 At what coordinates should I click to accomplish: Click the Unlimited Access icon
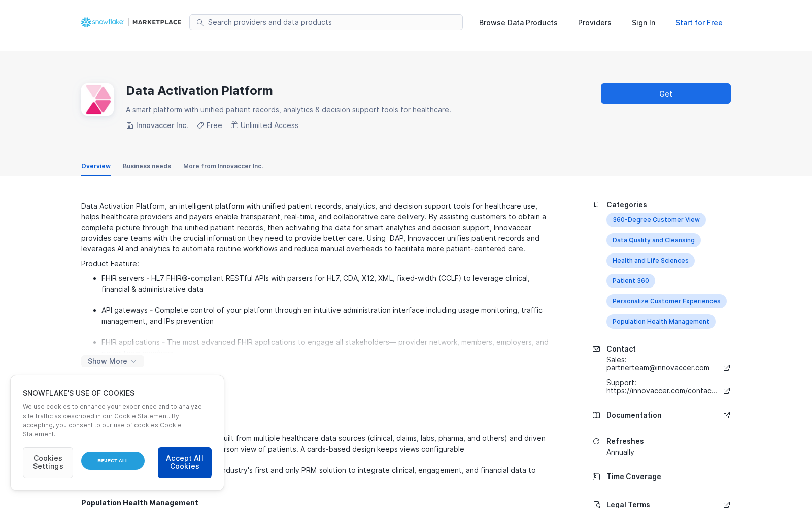[x=234, y=125]
